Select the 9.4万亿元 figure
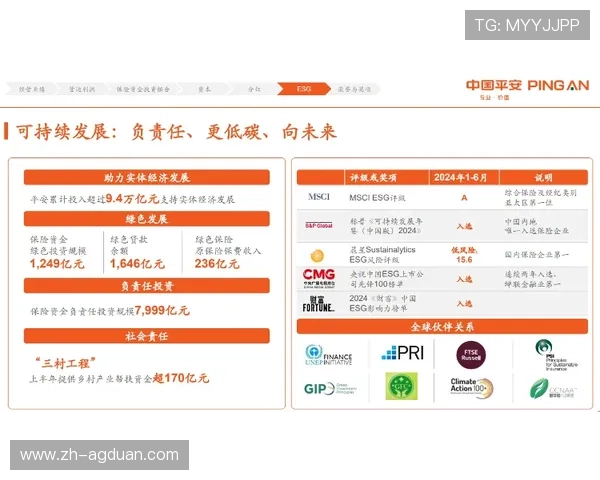This screenshot has width=600, height=480. click(132, 198)
